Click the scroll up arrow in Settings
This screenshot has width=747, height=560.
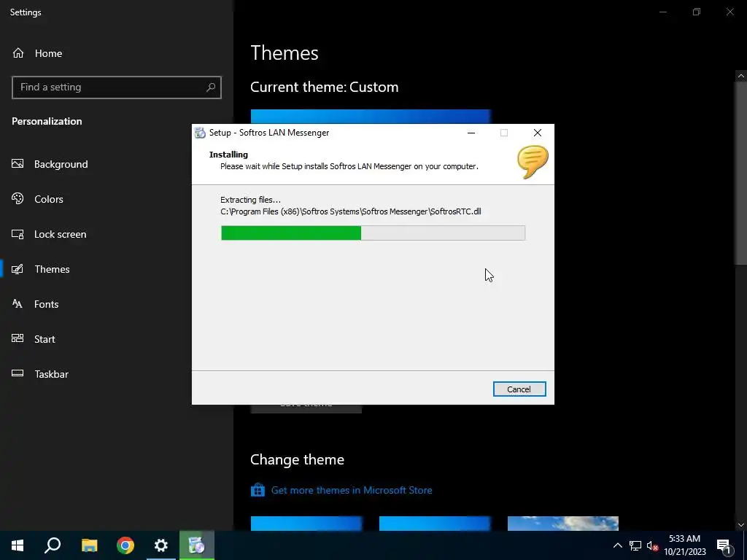point(741,76)
